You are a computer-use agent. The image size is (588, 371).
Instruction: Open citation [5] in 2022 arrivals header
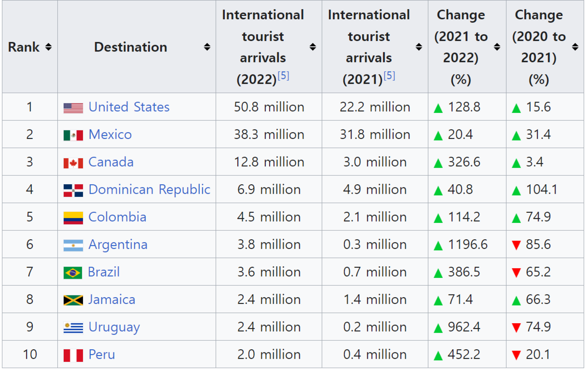[x=283, y=76]
